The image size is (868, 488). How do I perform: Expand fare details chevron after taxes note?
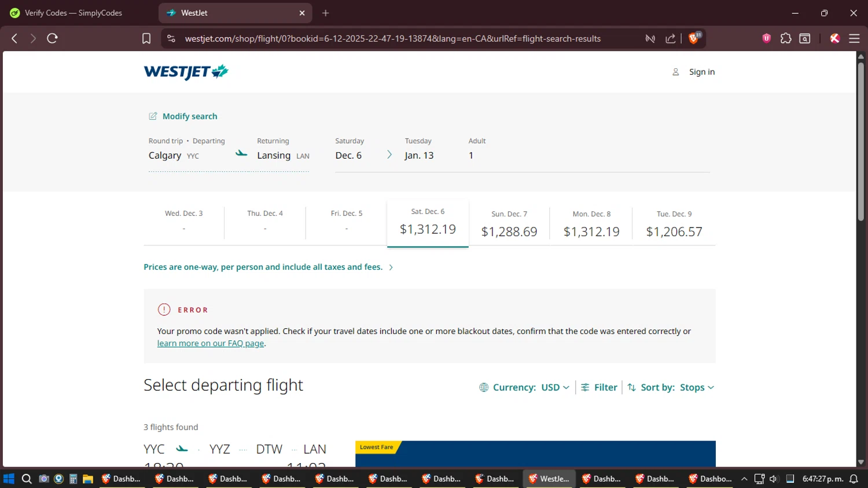[391, 267]
